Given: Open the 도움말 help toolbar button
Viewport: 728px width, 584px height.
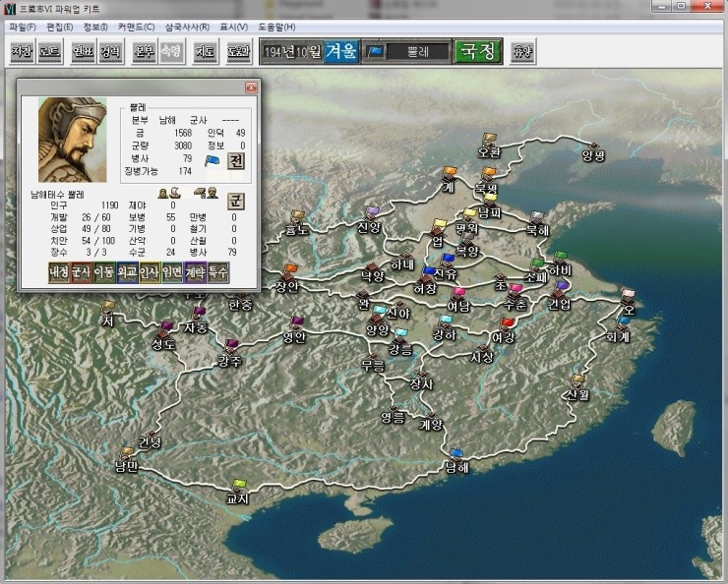Looking at the screenshot, I should click(x=239, y=51).
